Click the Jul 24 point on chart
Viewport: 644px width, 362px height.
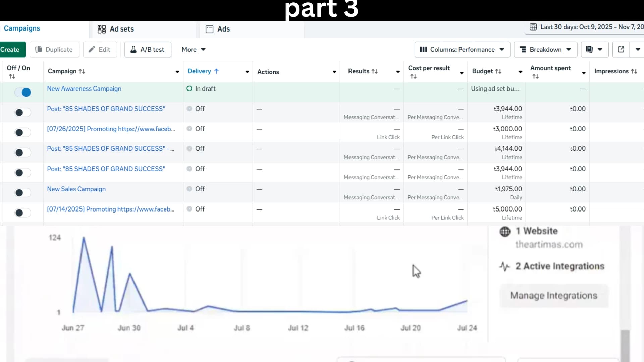coord(467,301)
